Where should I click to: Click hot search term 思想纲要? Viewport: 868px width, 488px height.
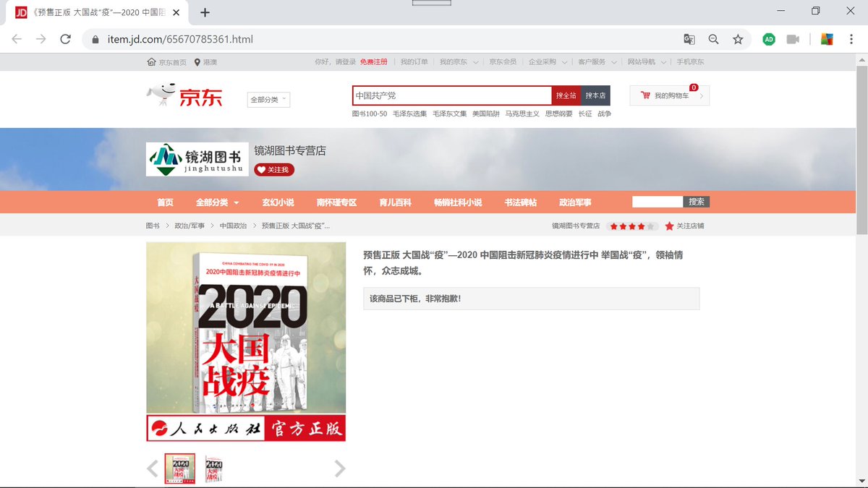(x=559, y=114)
